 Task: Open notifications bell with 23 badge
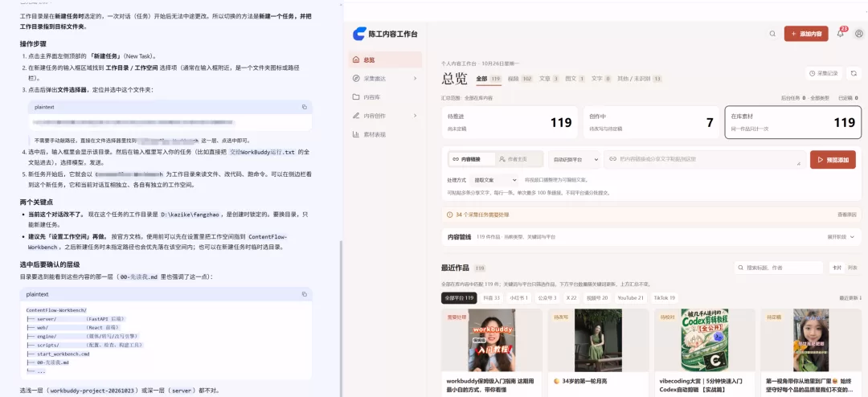[841, 33]
